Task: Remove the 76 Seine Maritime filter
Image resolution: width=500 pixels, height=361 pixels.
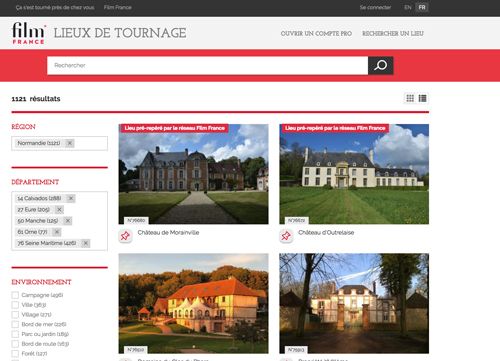Action: (x=86, y=243)
